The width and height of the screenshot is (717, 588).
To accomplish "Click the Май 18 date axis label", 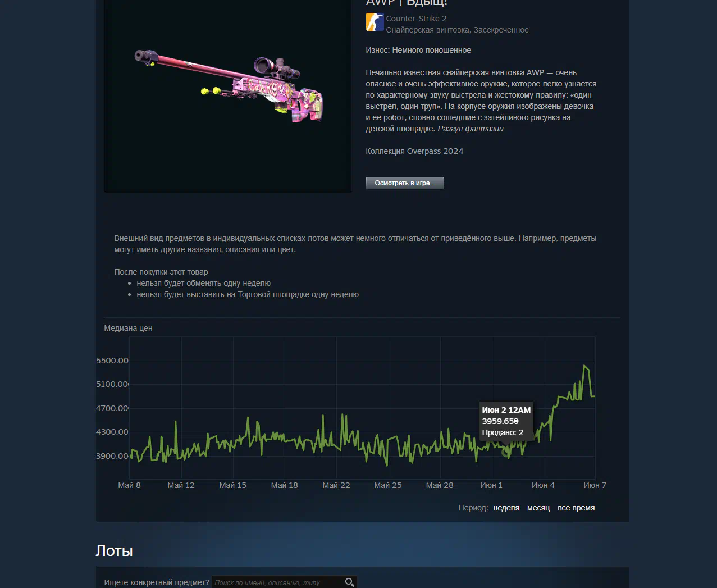I will (x=284, y=485).
